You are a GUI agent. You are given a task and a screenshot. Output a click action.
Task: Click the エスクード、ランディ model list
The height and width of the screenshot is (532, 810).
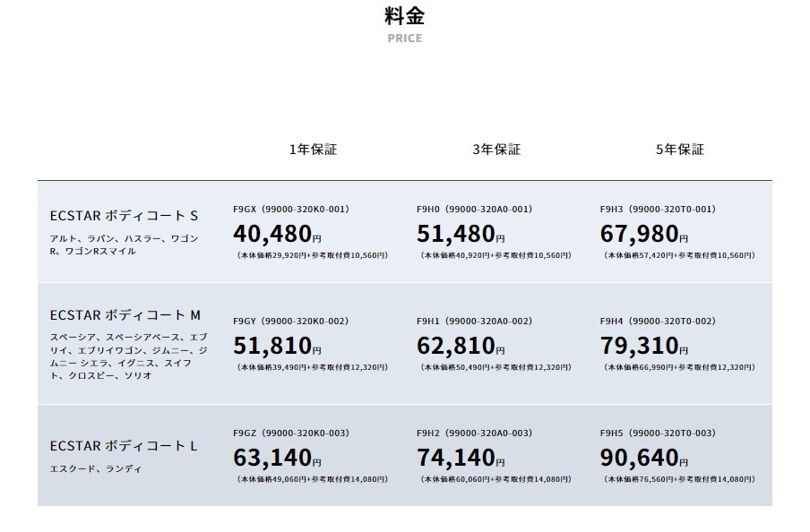click(x=96, y=468)
